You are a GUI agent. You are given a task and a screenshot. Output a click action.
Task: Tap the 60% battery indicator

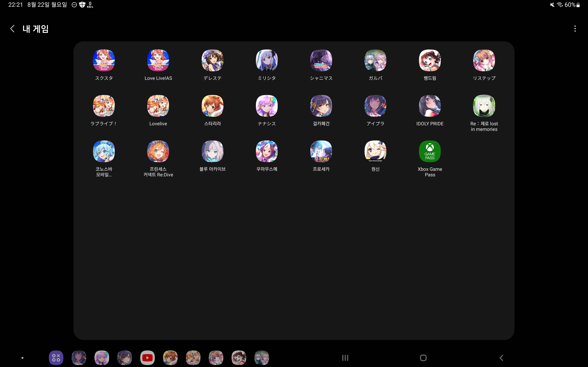coord(572,5)
